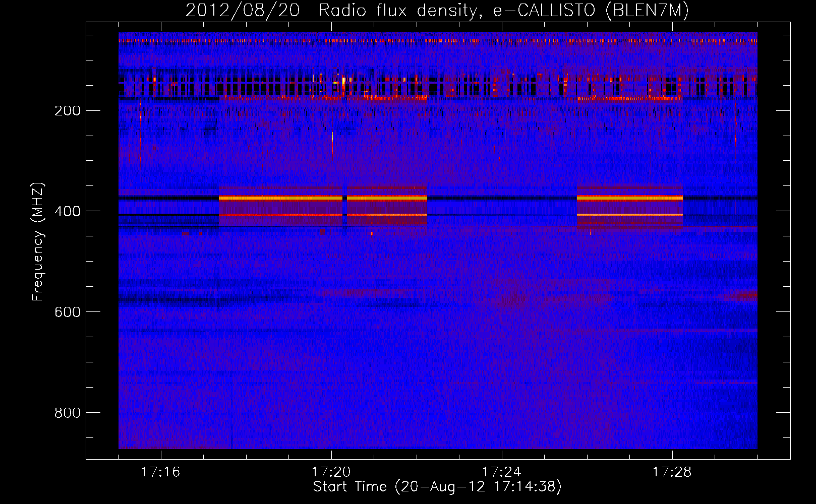Click the 17:20 time tick label
Image resolution: width=816 pixels, height=504 pixels.
tap(331, 472)
